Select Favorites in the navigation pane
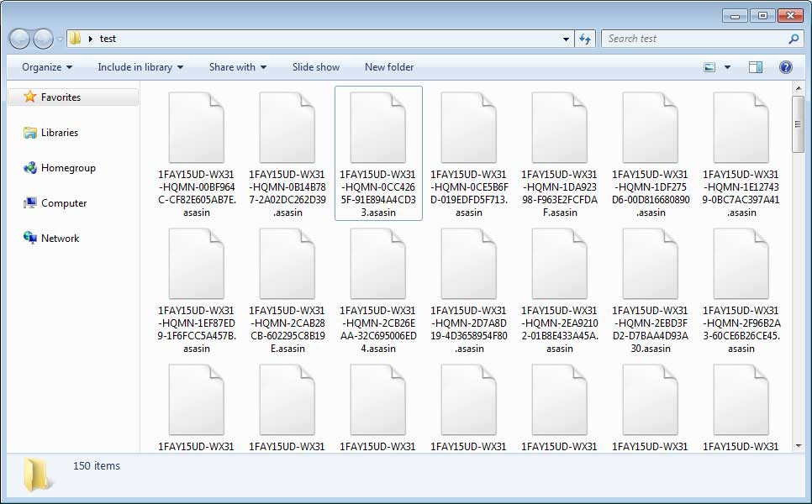Image resolution: width=812 pixels, height=504 pixels. click(x=73, y=97)
